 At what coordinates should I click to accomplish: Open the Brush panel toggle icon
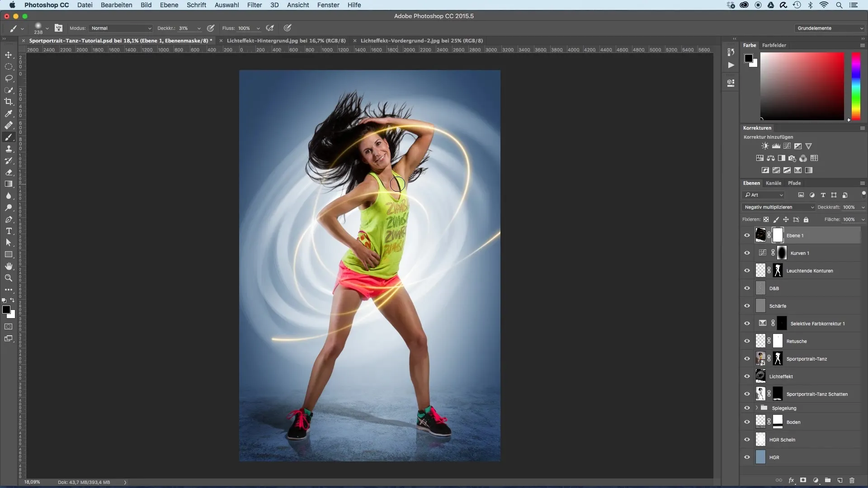click(x=59, y=28)
